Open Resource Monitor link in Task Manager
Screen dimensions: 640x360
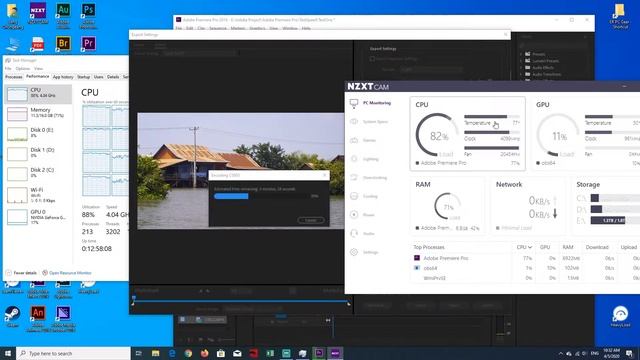tap(67, 273)
